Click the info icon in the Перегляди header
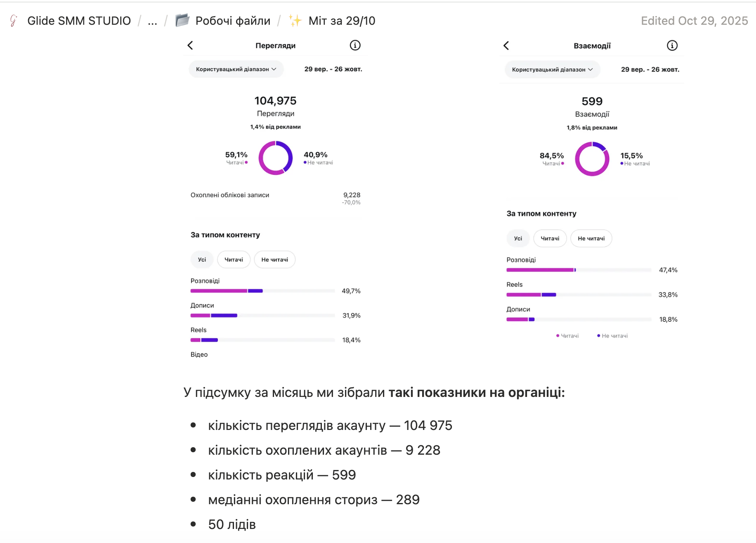Image resolution: width=756 pixels, height=543 pixels. [355, 45]
